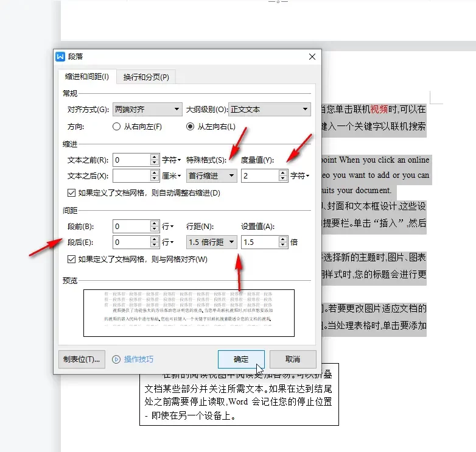The height and width of the screenshot is (452, 476).
Task: Toggle 与网格对齐(W) checkbox
Action: pyautogui.click(x=71, y=259)
